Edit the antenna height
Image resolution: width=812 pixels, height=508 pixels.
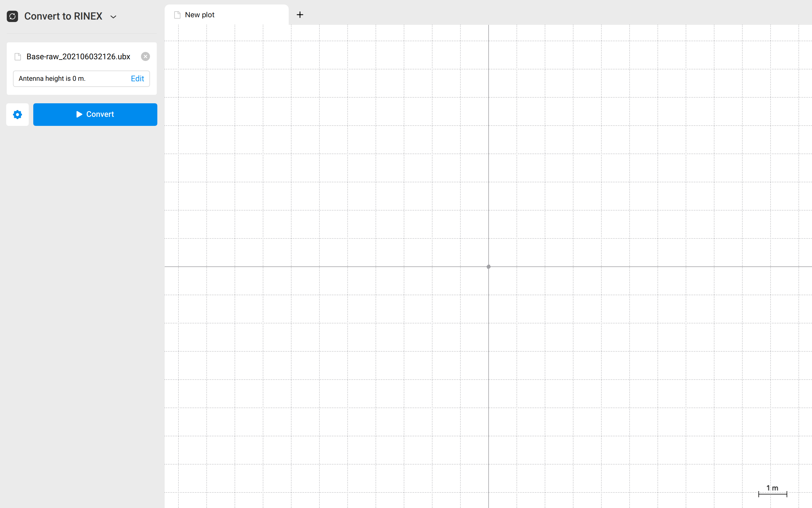click(137, 79)
